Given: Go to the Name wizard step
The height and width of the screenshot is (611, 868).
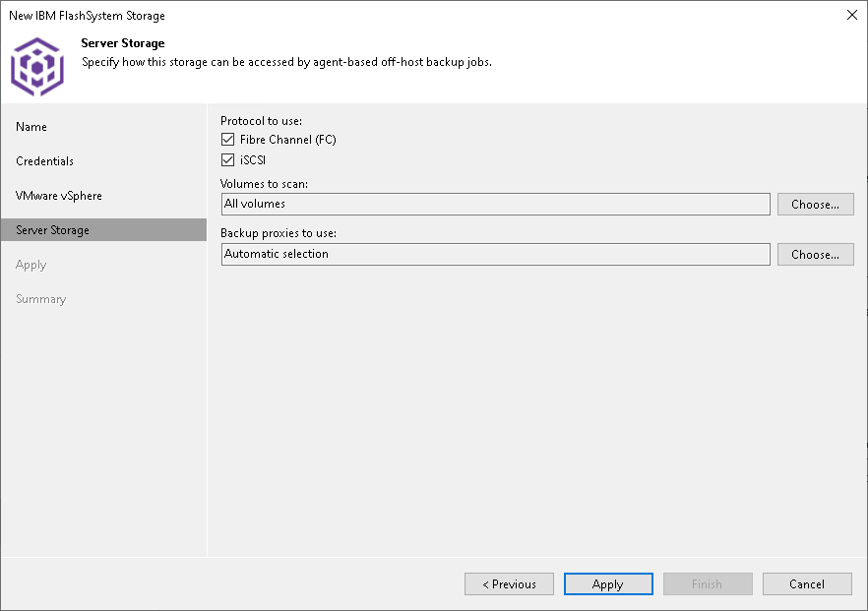Looking at the screenshot, I should pos(31,127).
